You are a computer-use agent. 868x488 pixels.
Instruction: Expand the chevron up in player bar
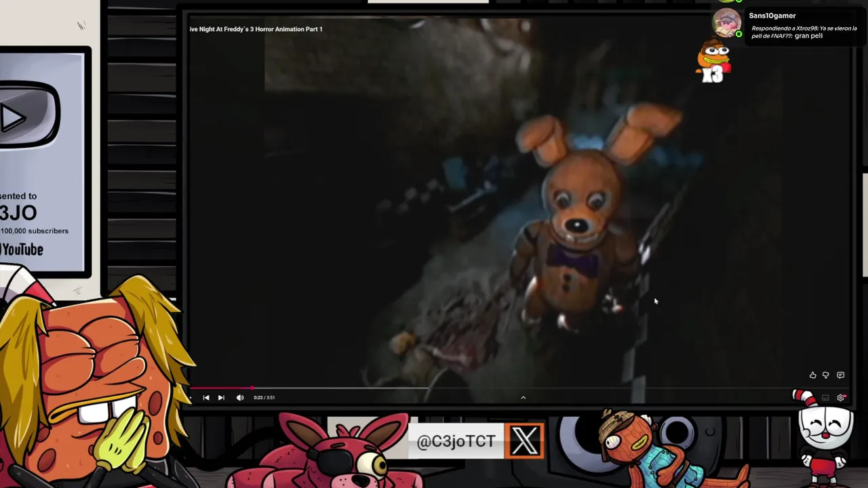tap(523, 398)
